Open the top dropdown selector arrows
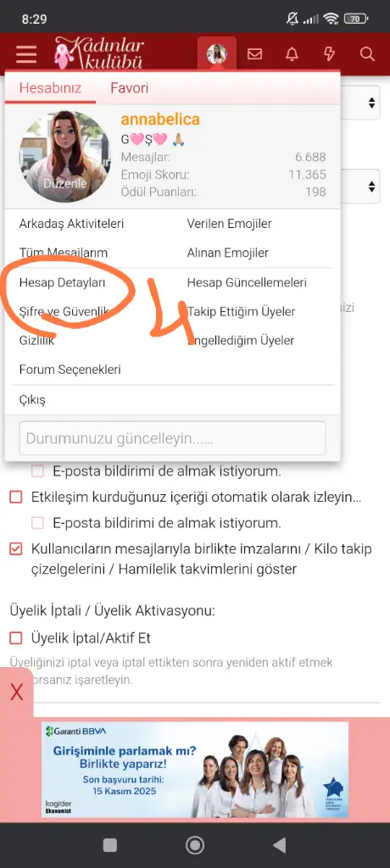 click(371, 103)
